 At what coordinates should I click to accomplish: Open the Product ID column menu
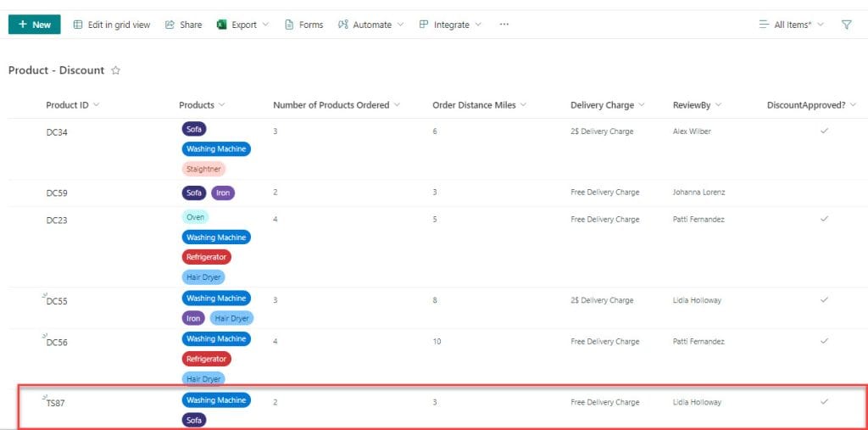click(73, 104)
